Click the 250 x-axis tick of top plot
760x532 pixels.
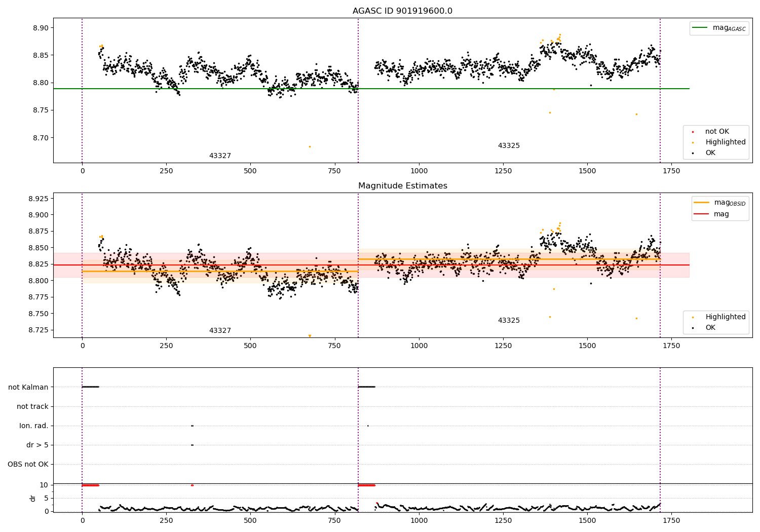(x=166, y=171)
